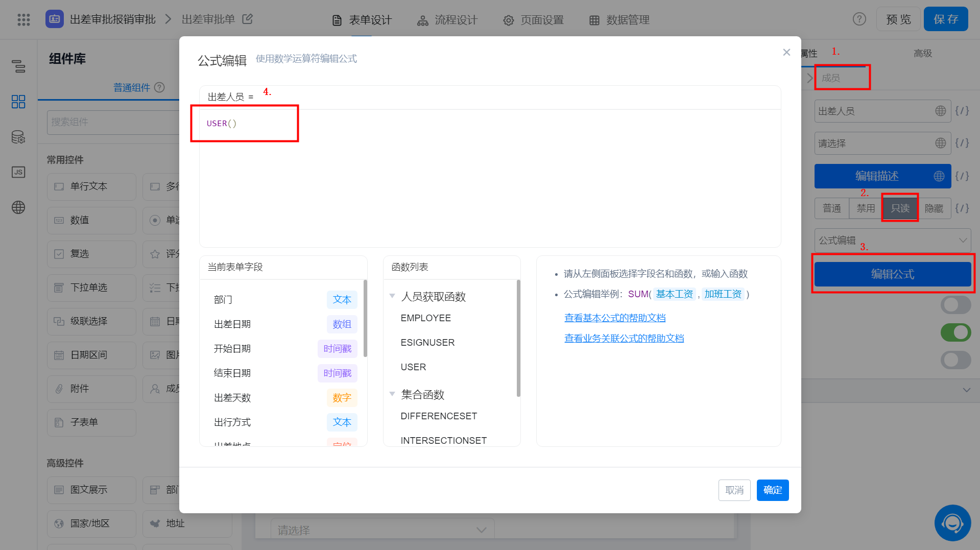This screenshot has height=550, width=980.
Task: Click globe icon in 请选择 placeholder field
Action: tap(940, 143)
